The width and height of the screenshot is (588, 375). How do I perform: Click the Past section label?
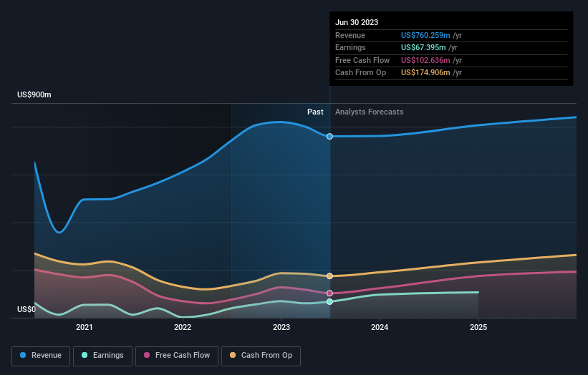(x=315, y=112)
